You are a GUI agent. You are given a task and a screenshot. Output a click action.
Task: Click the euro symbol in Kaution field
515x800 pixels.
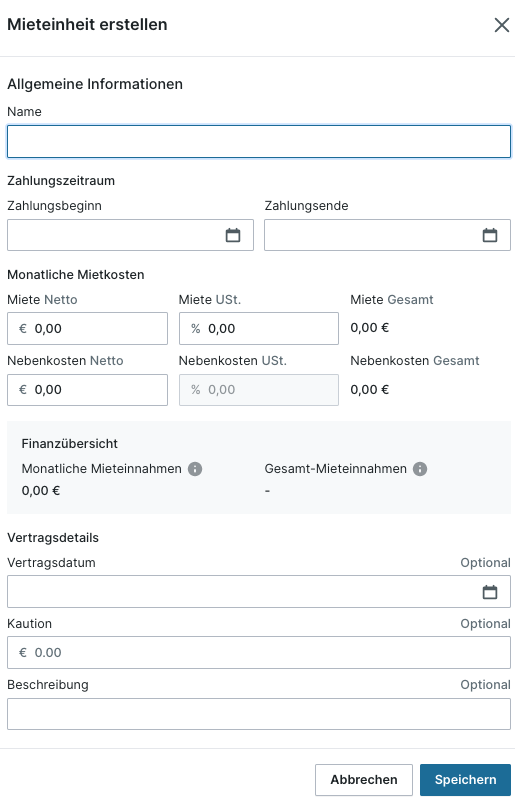(x=22, y=653)
